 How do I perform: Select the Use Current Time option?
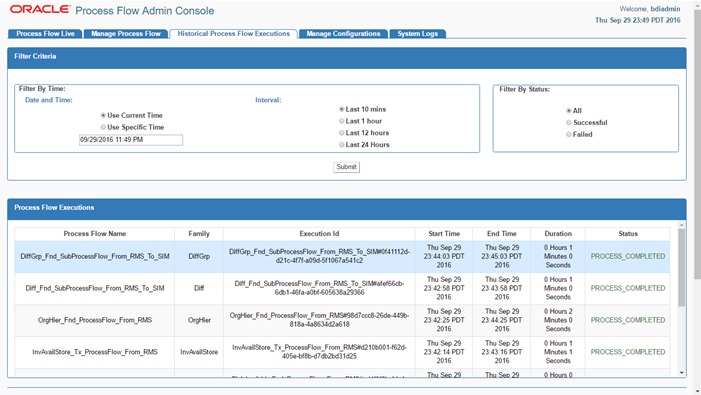pos(103,115)
